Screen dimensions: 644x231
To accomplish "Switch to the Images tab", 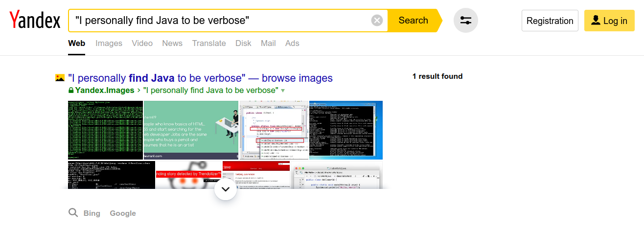I will click(109, 43).
